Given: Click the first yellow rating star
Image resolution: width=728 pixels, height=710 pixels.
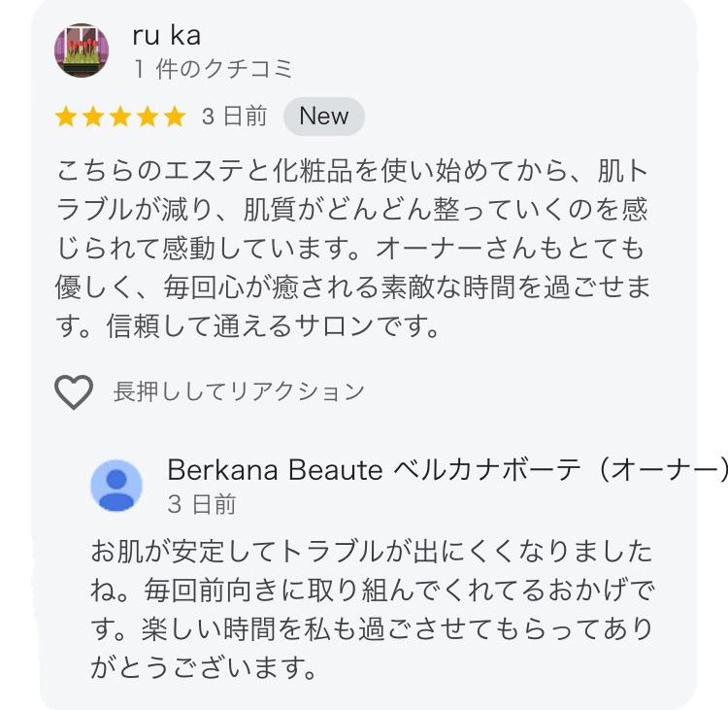Looking at the screenshot, I should [66, 118].
